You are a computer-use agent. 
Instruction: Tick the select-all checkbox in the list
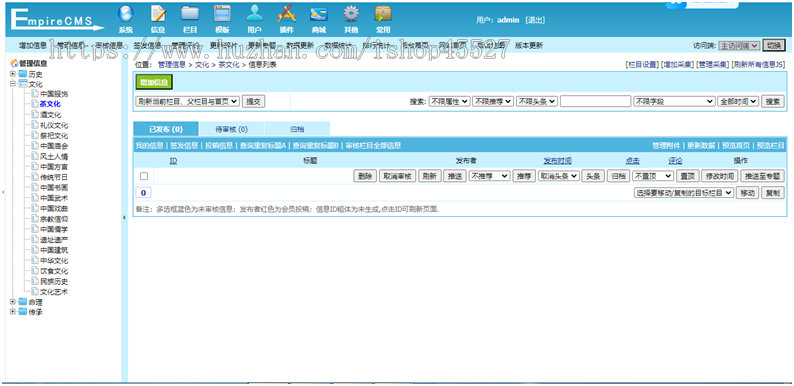[x=144, y=176]
